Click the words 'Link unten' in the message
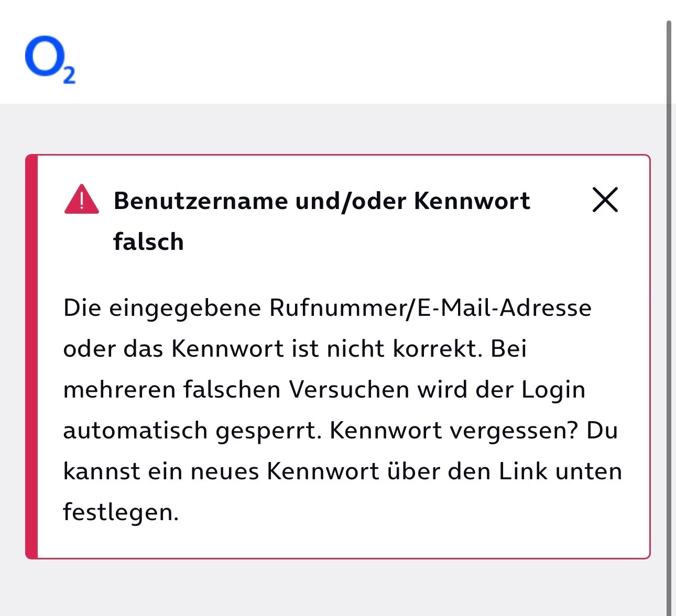The width and height of the screenshot is (676, 616). click(560, 471)
